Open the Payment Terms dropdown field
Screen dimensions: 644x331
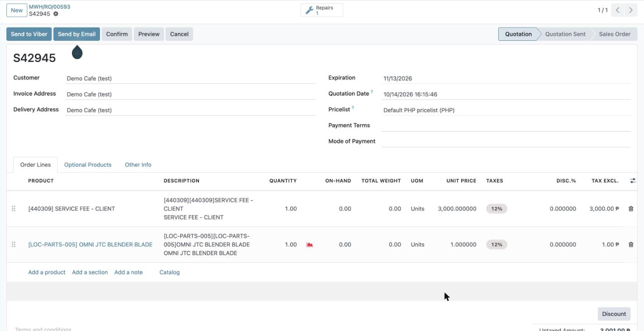tap(506, 126)
